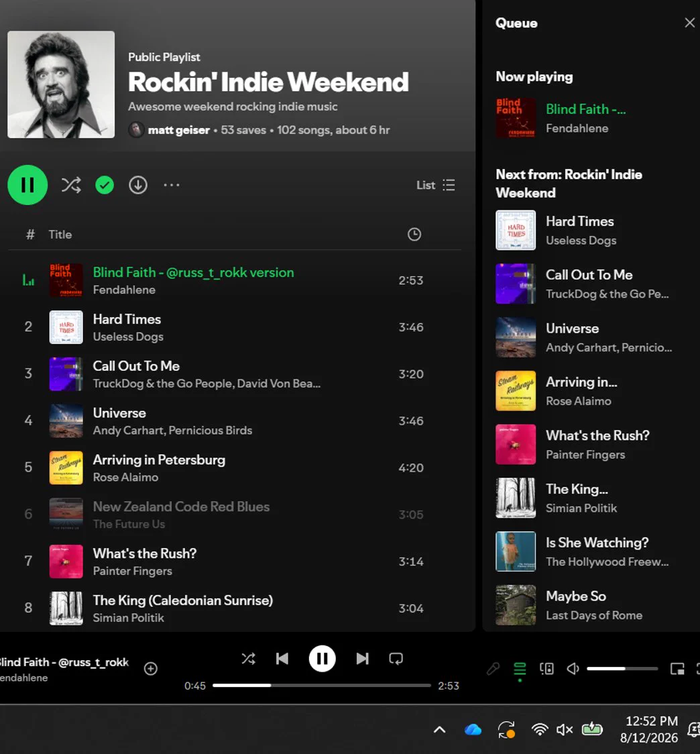
Task: Open the Fendahlene artist link in track list
Action: tap(124, 290)
